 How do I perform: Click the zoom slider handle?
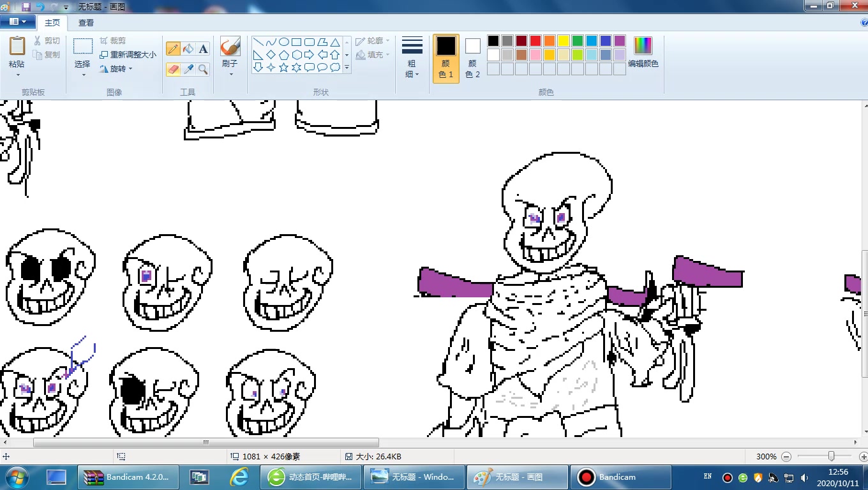coord(831,456)
